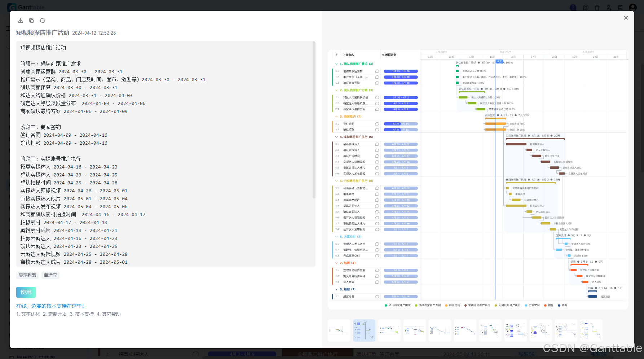Click 1. 文本优化 help item
Viewport: 644px width, 359px height.
tap(28, 314)
